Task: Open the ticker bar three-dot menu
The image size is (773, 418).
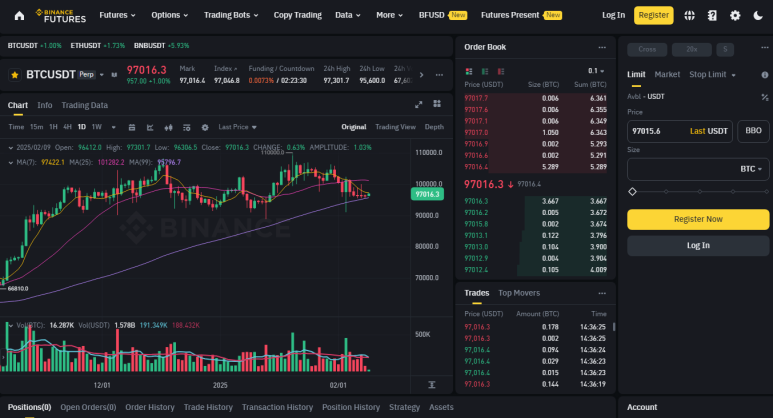Action: 439,75
